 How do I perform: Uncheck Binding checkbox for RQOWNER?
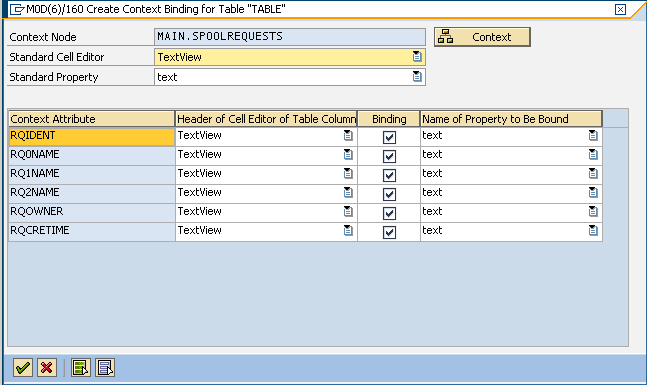pyautogui.click(x=389, y=213)
